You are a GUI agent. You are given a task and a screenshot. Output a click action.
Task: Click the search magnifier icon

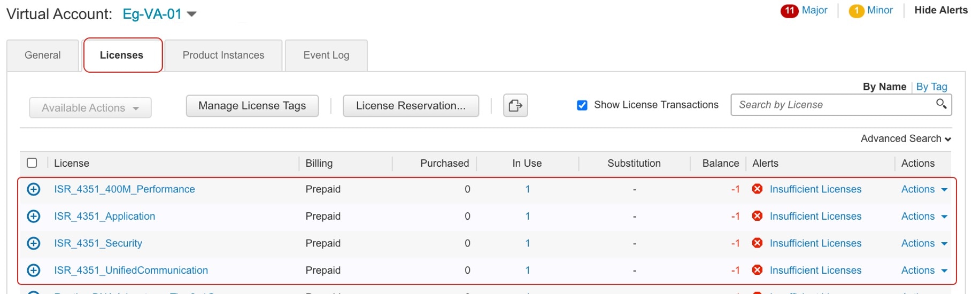coord(941,104)
